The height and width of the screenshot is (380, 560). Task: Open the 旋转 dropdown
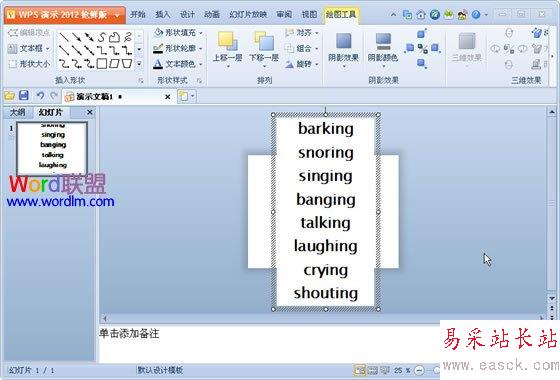302,64
